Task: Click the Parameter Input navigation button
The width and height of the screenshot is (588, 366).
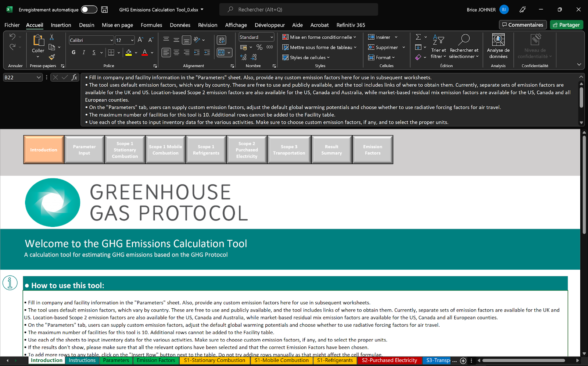Action: pos(84,150)
